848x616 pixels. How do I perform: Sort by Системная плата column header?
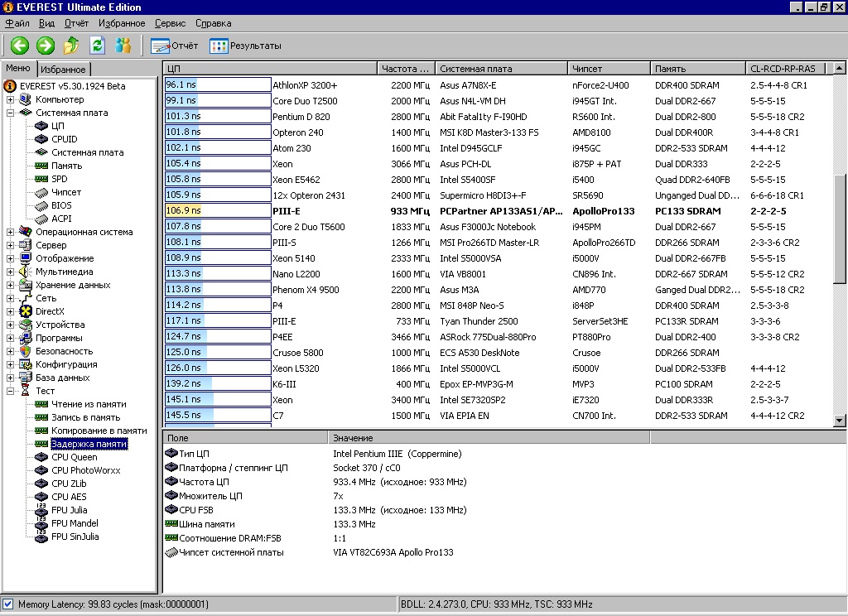click(501, 69)
